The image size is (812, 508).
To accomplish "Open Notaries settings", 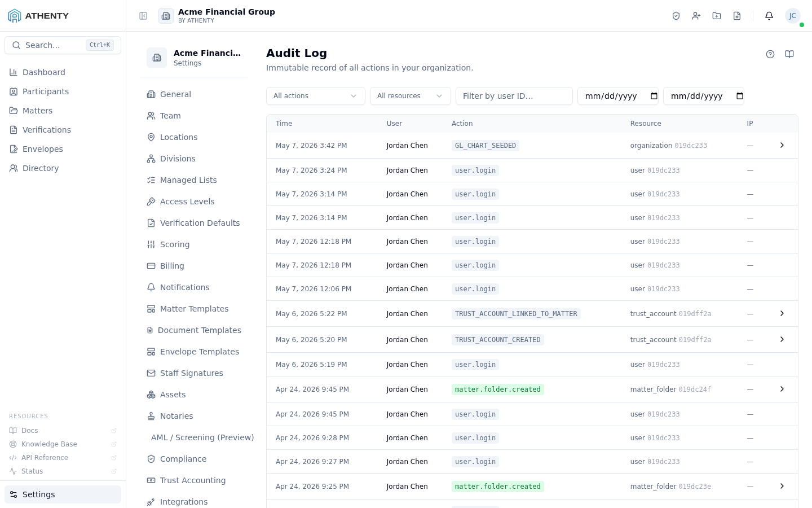I will [194, 416].
